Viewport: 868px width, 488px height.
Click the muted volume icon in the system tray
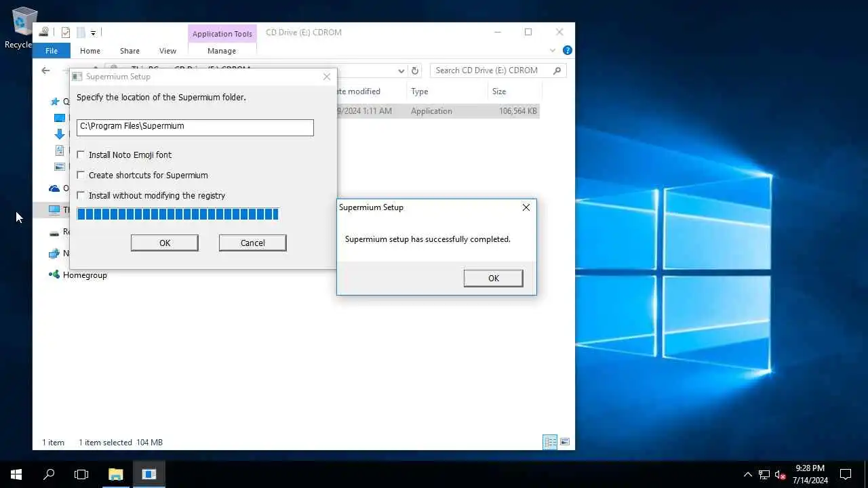[x=781, y=474]
